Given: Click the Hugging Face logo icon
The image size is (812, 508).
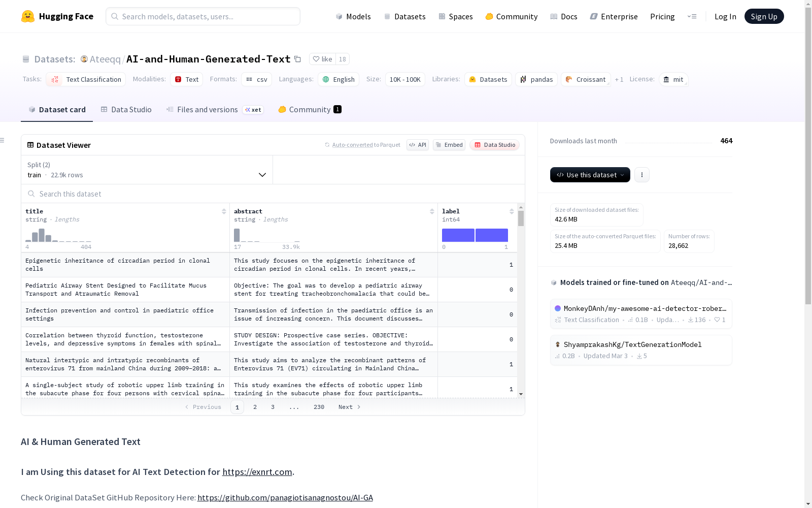Looking at the screenshot, I should pyautogui.click(x=28, y=16).
